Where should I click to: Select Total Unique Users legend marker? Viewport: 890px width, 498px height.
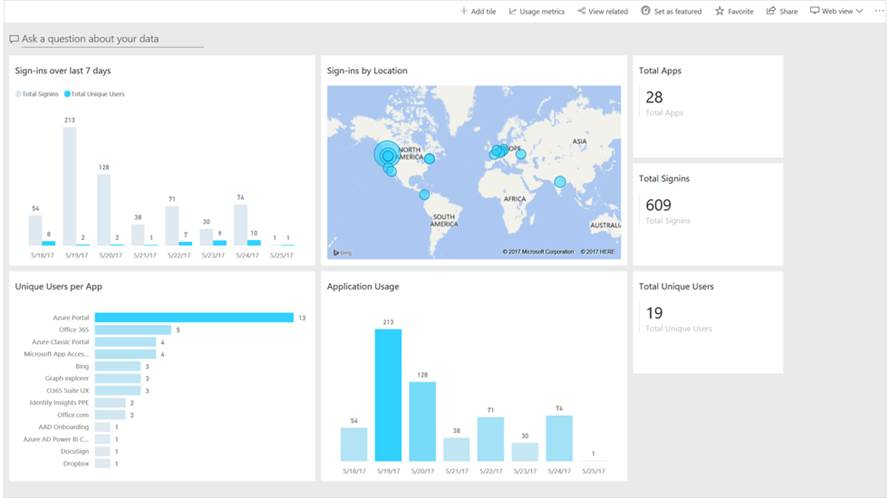tap(67, 94)
